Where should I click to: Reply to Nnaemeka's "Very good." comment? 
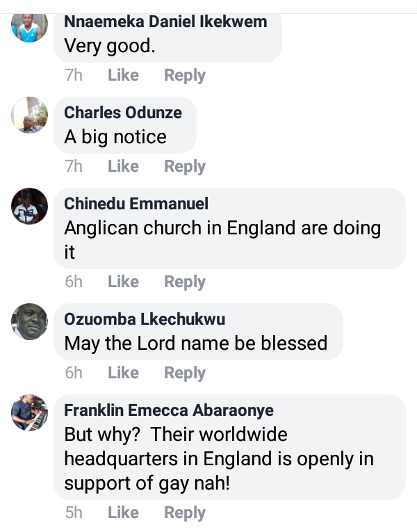(184, 75)
